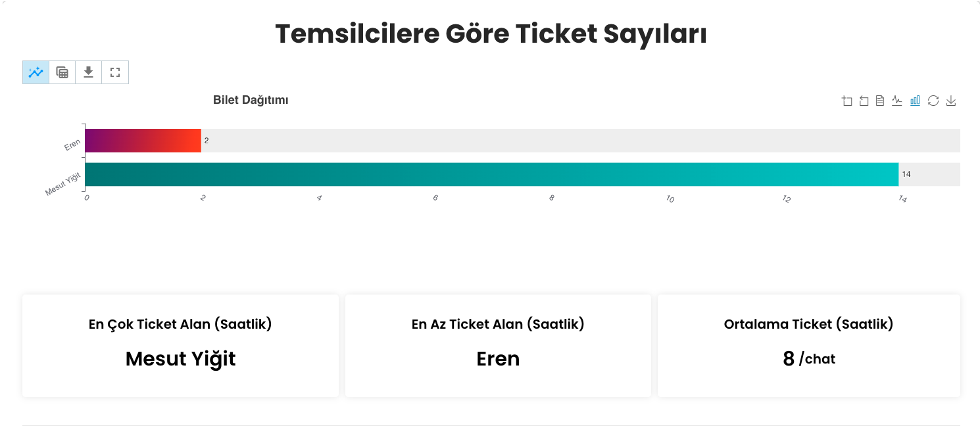Click the Bilet Dağıtımı chart title
This screenshot has height=426, width=980.
(x=251, y=100)
